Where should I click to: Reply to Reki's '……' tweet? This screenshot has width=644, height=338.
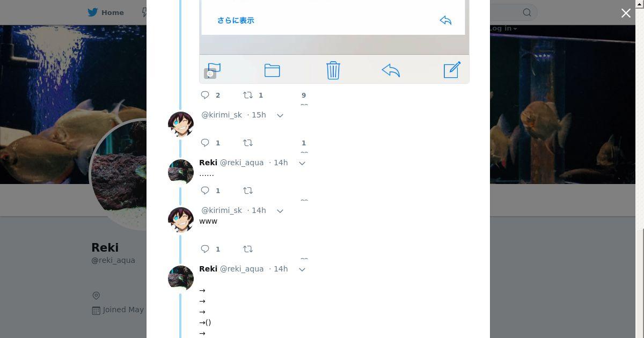(205, 190)
